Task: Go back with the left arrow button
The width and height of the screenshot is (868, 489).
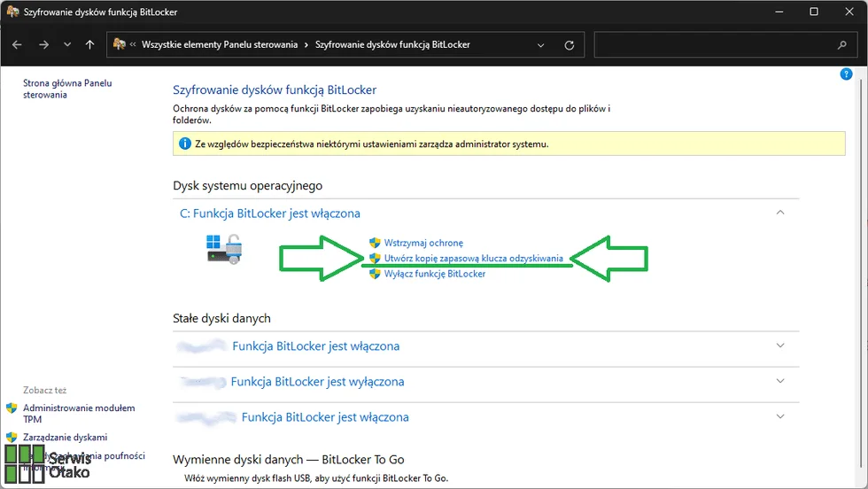Action: click(17, 45)
